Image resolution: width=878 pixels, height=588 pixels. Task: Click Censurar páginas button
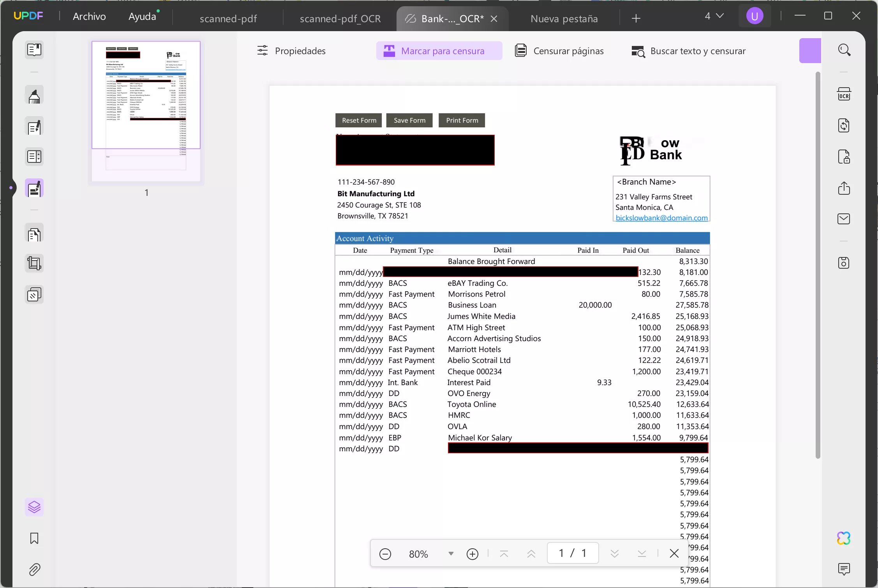(559, 51)
